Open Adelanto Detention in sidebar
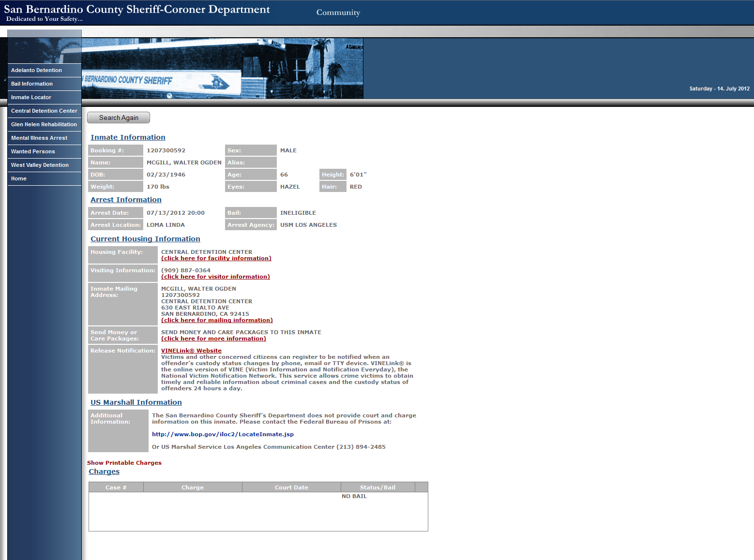Image resolution: width=754 pixels, height=560 pixels. click(36, 70)
